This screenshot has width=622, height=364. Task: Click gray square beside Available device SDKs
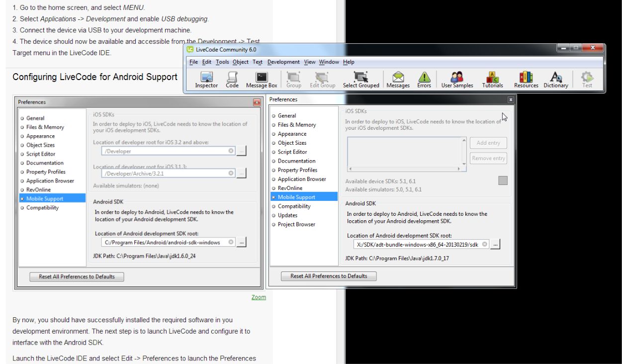[503, 181]
